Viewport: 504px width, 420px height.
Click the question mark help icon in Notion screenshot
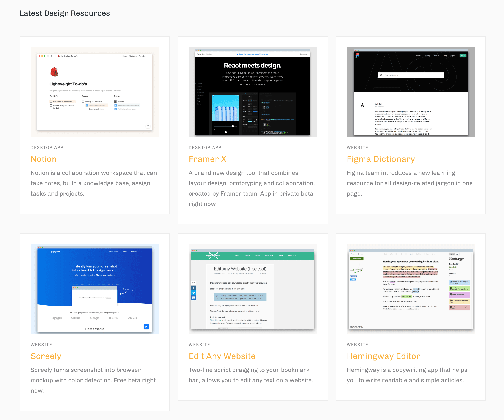coord(148,126)
